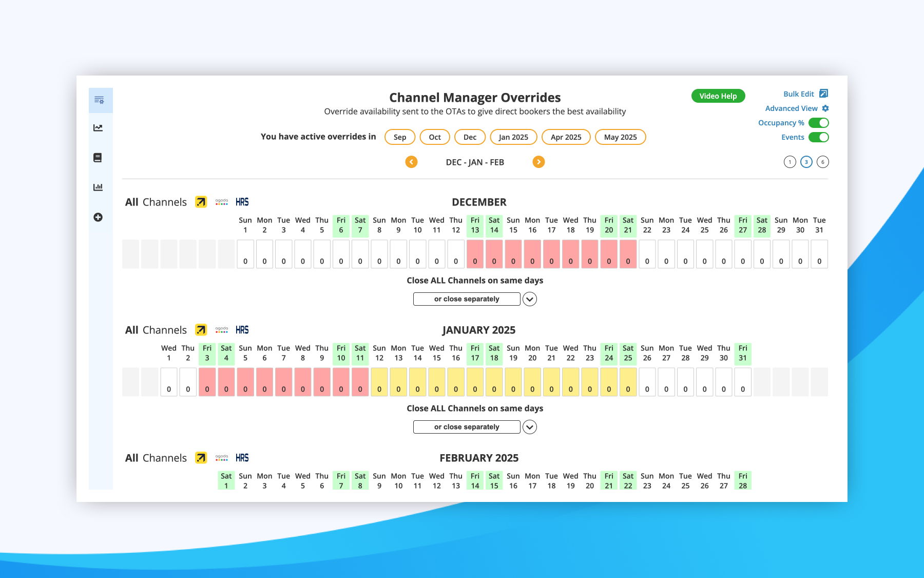Jump to the May 2025 overrides pill
This screenshot has width=924, height=578.
click(x=620, y=137)
